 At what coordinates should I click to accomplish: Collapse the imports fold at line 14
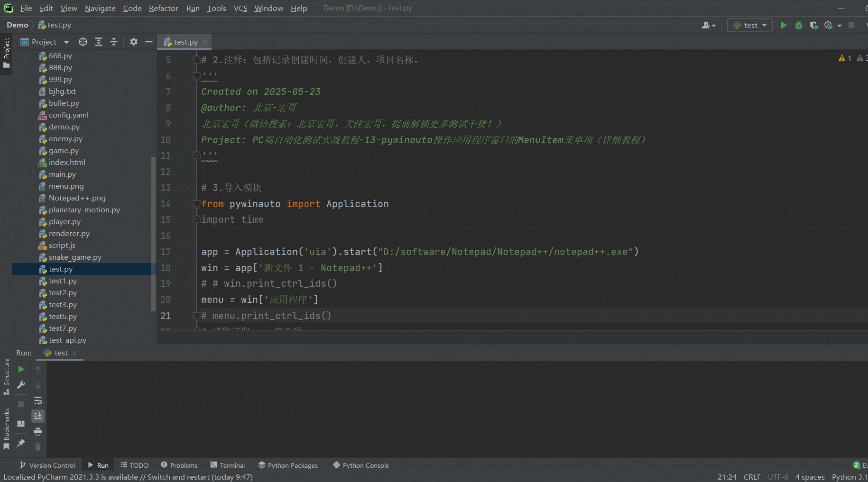coord(196,204)
